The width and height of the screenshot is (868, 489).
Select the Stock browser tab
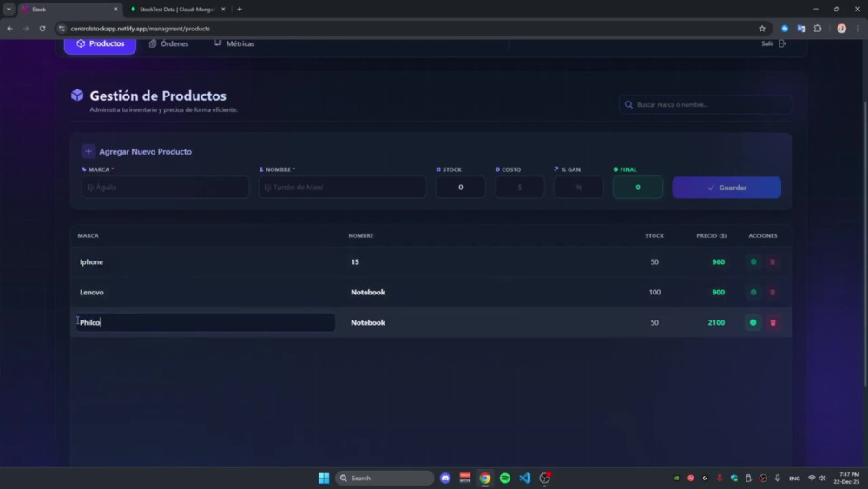(69, 10)
